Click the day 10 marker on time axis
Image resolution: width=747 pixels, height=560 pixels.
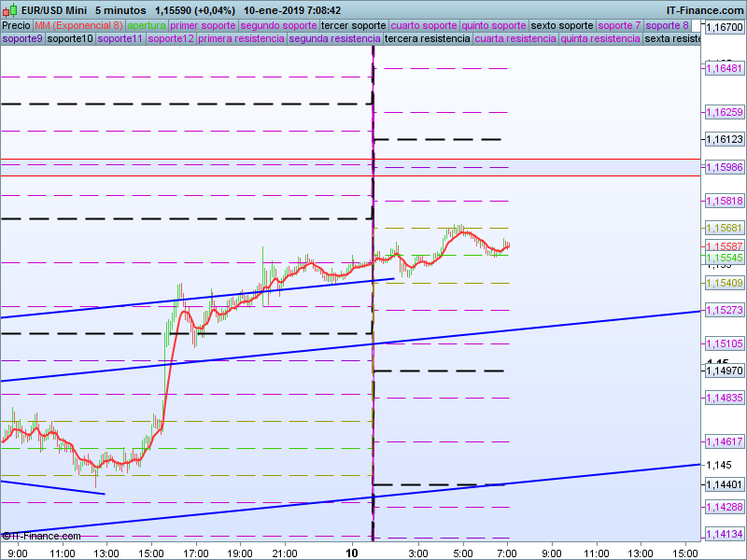[x=352, y=553]
